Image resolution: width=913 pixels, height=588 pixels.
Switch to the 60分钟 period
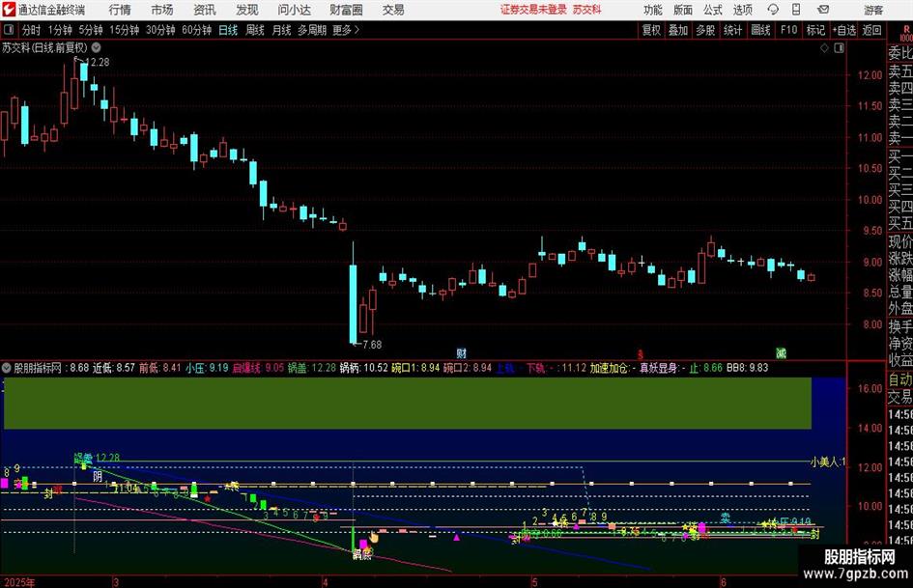point(196,30)
